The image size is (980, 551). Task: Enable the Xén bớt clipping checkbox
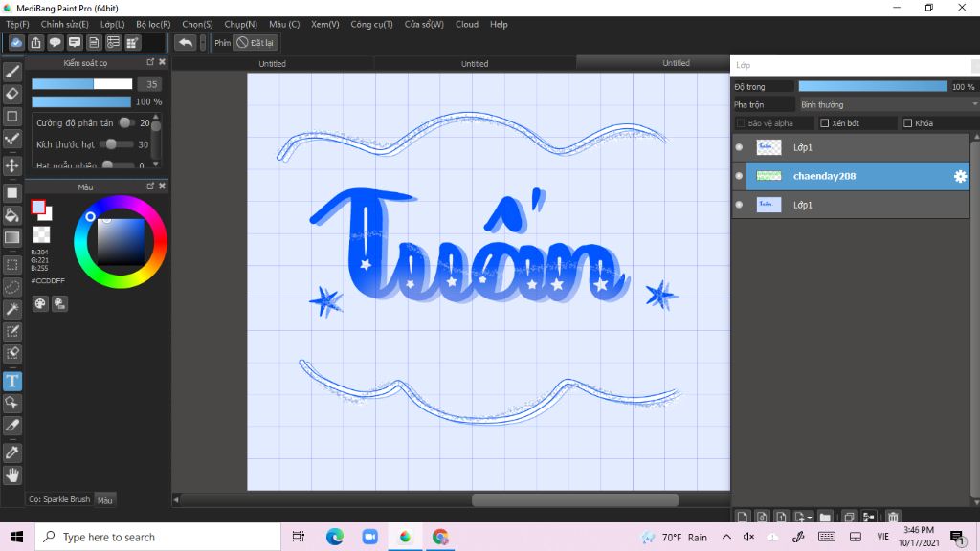[824, 123]
